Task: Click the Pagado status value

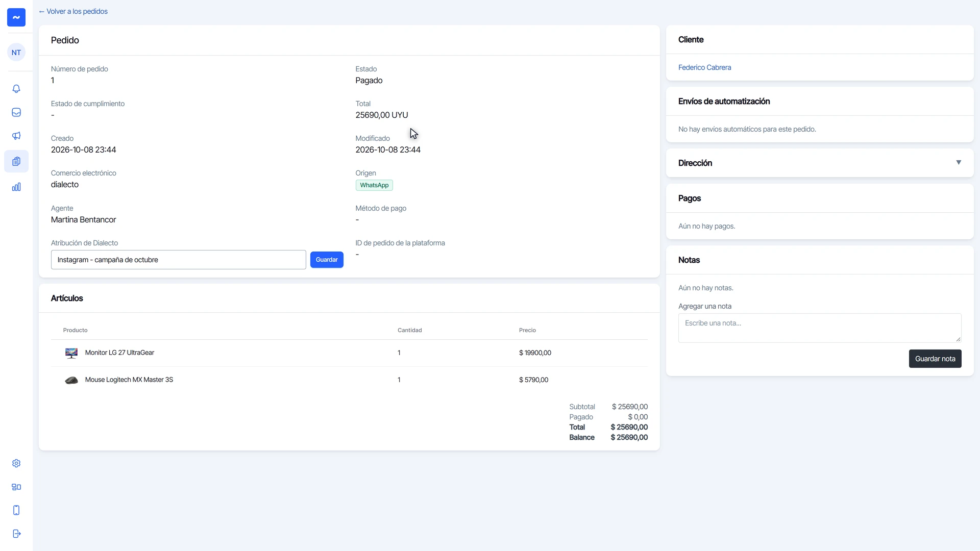Action: click(x=369, y=81)
